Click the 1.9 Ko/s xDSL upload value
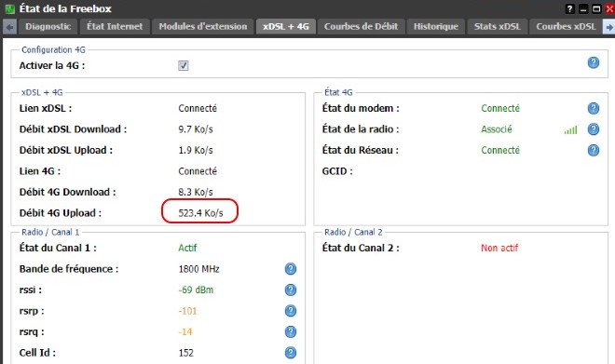This screenshot has width=615, height=364. tap(196, 150)
